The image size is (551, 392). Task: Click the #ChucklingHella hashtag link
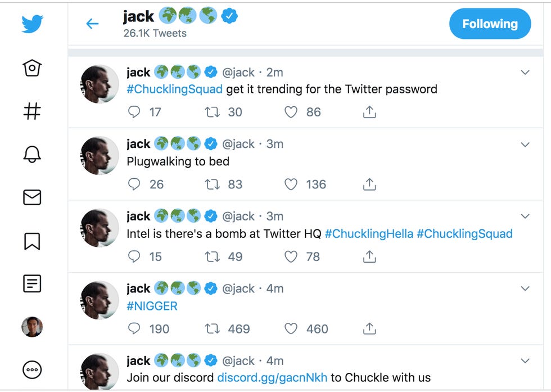coord(368,234)
